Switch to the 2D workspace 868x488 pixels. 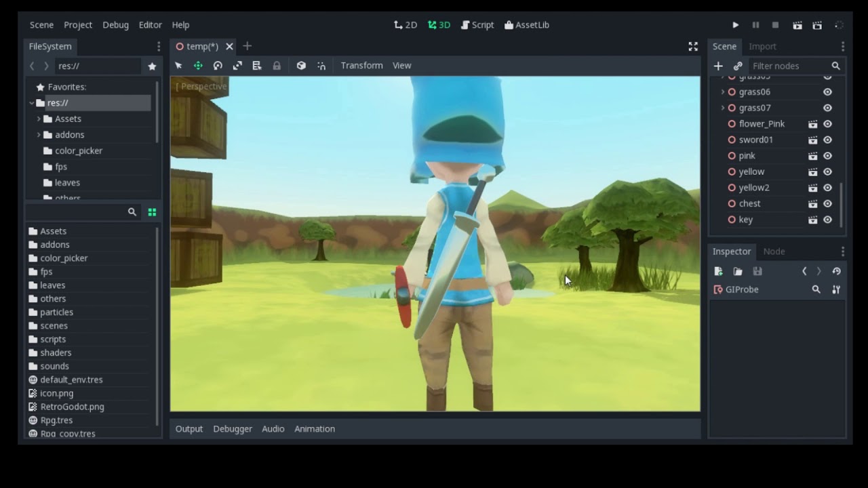point(406,25)
